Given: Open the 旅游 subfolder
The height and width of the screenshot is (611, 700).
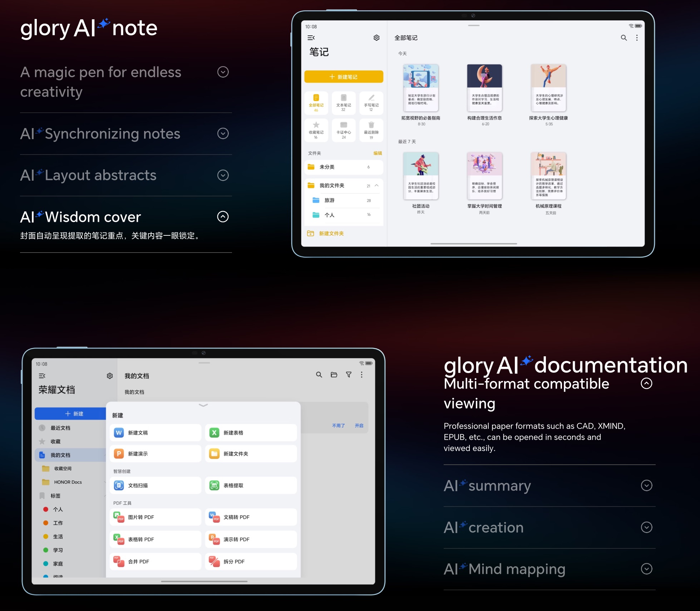Looking at the screenshot, I should click(x=344, y=200).
